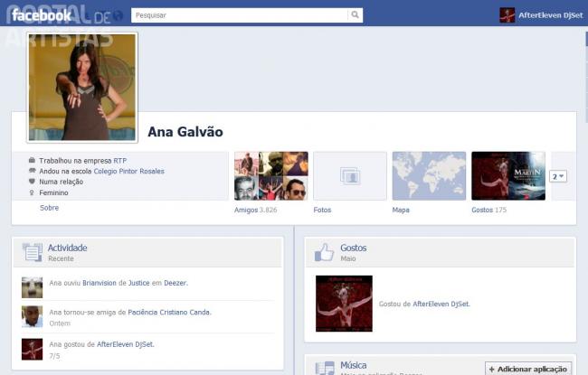Open Paciência Cristiano Canda profile link
Screen dimensions: 588x375
(169, 312)
